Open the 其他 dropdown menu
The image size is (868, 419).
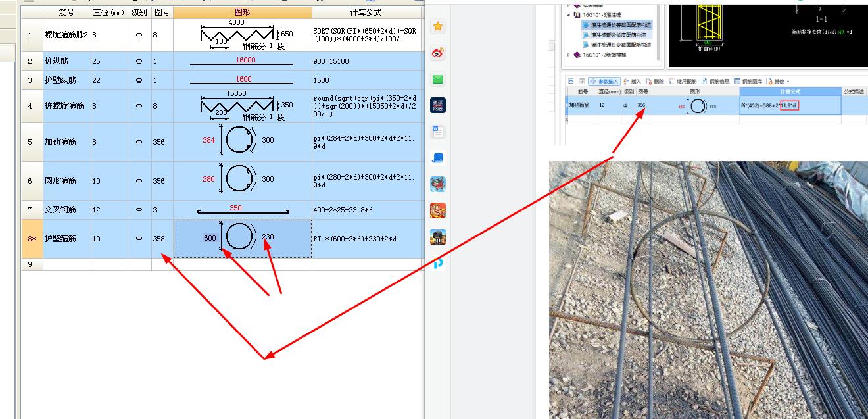point(777,81)
